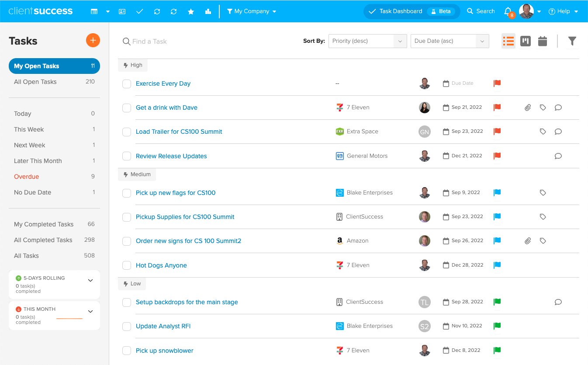
Task: Click the GN assignee avatar on Load Trailer
Action: click(425, 132)
